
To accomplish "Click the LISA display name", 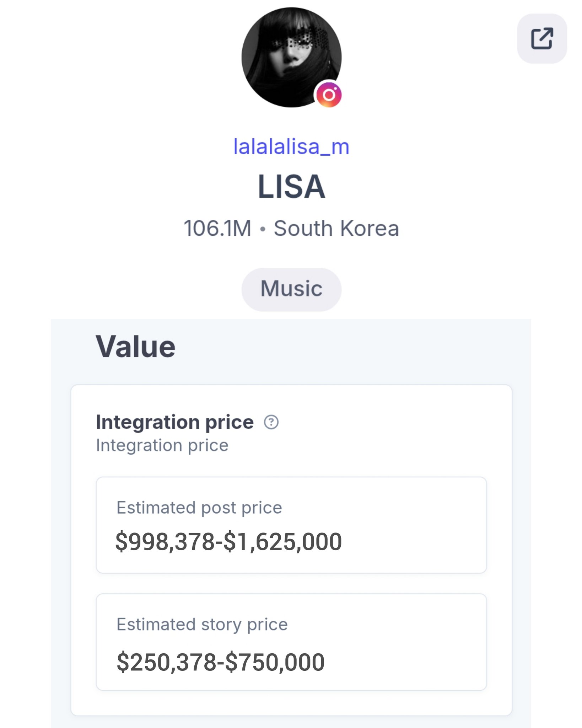I will [x=291, y=187].
